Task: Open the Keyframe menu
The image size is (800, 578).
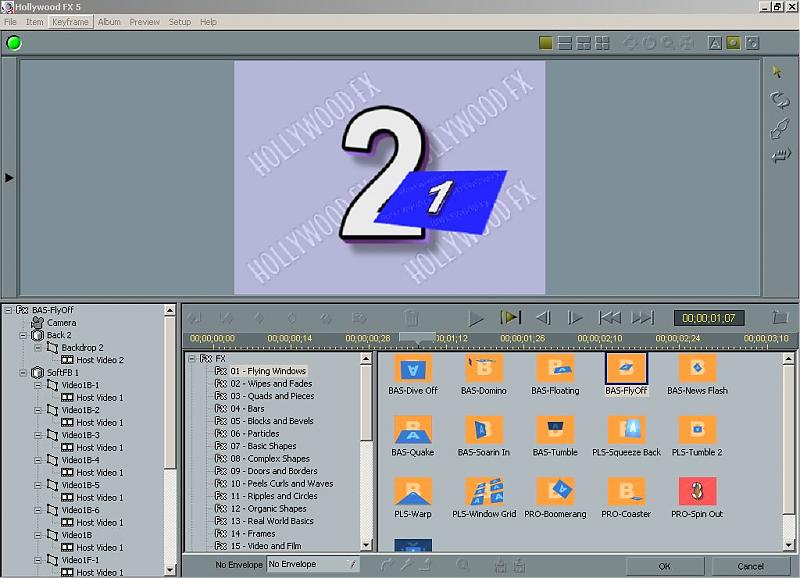Action: 70,22
